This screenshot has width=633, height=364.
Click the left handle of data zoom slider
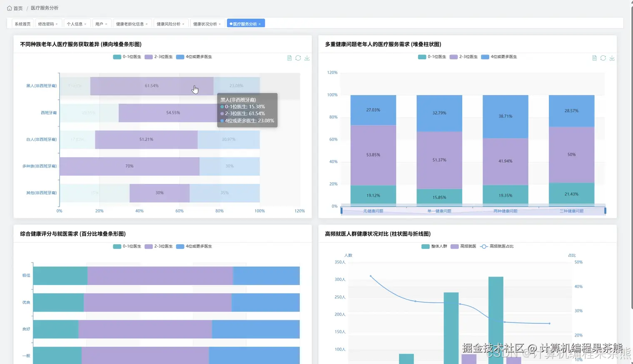[341, 211]
